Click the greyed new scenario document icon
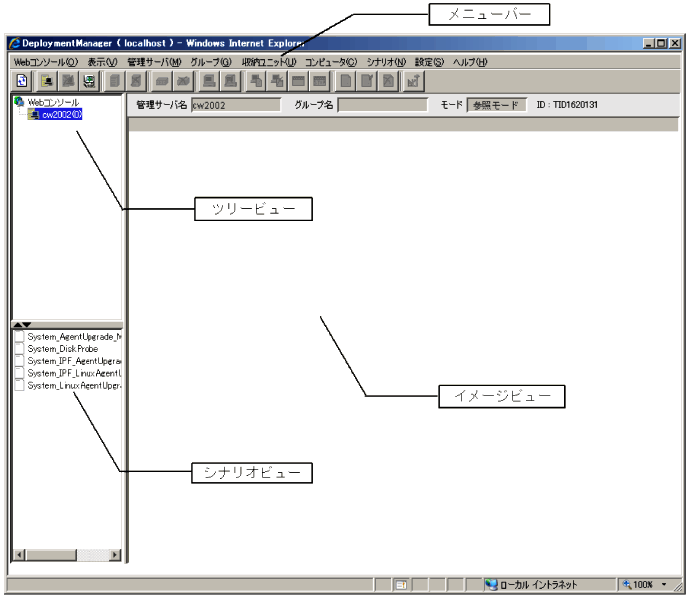 [346, 81]
